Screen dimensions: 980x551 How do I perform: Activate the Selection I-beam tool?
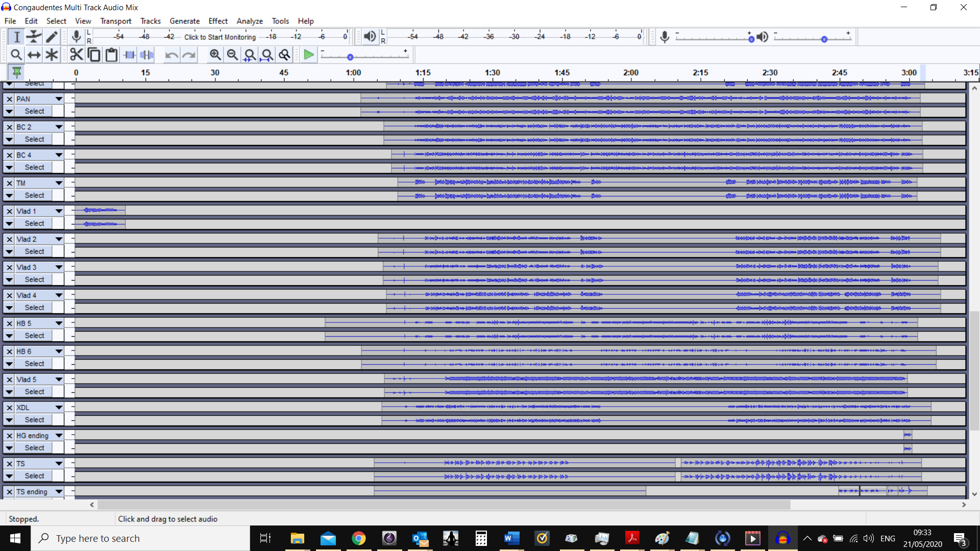pyautogui.click(x=16, y=37)
